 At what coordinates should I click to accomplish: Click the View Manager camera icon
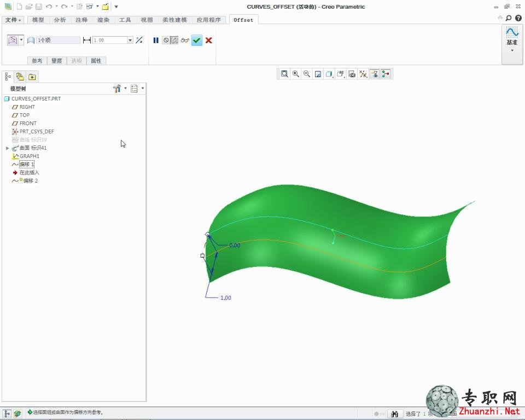[352, 74]
